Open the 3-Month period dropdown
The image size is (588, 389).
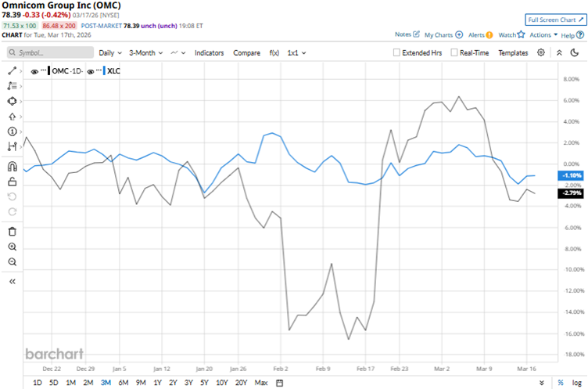[146, 53]
